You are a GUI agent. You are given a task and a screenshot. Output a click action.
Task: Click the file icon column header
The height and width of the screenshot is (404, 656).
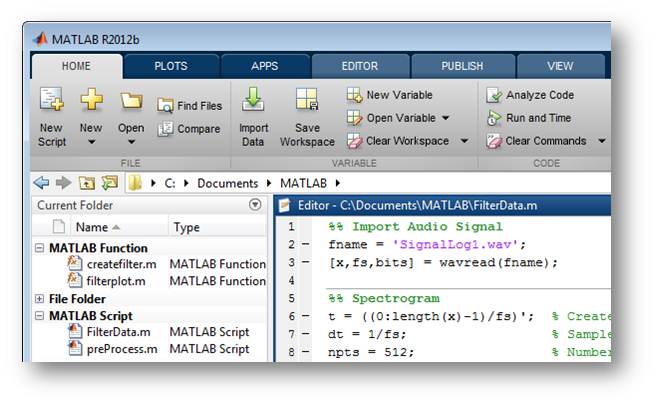59,227
